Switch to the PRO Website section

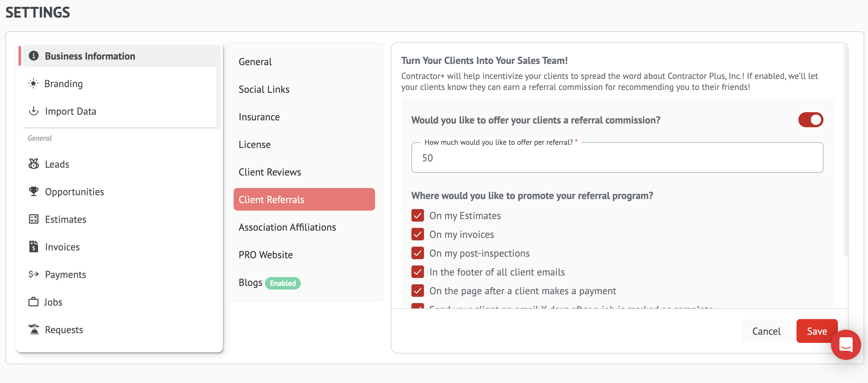pos(266,255)
